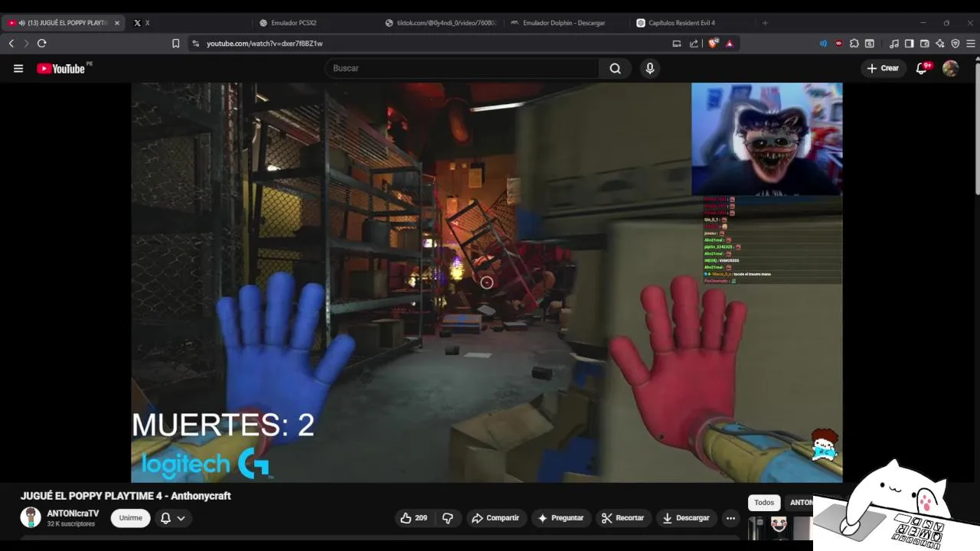Focus the Buscar search field
980x551 pixels.
coord(463,68)
